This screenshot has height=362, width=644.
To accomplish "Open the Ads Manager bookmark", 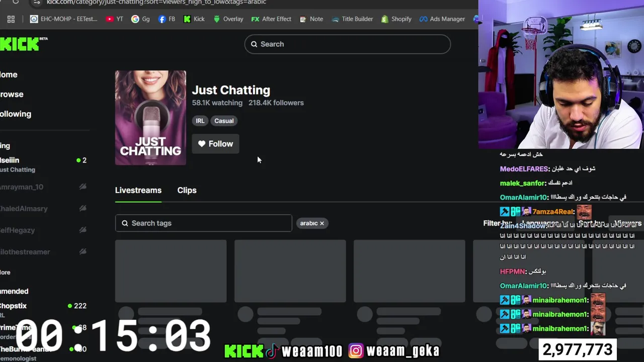I will coord(442,19).
